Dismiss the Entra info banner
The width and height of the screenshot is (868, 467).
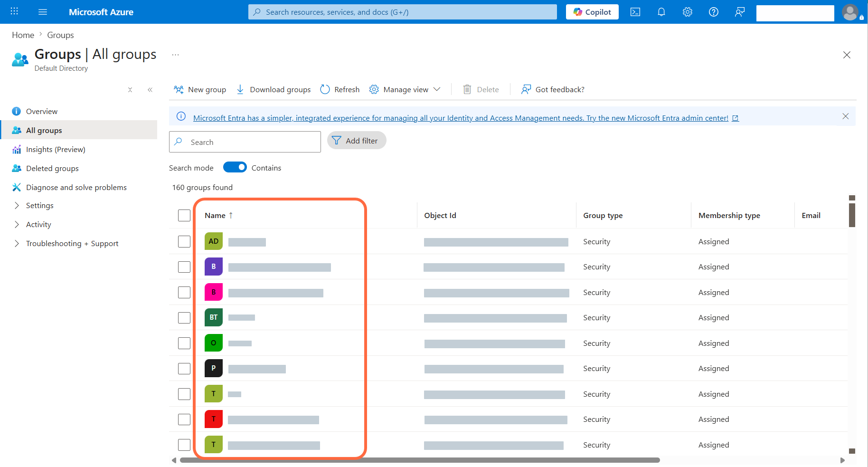click(845, 116)
